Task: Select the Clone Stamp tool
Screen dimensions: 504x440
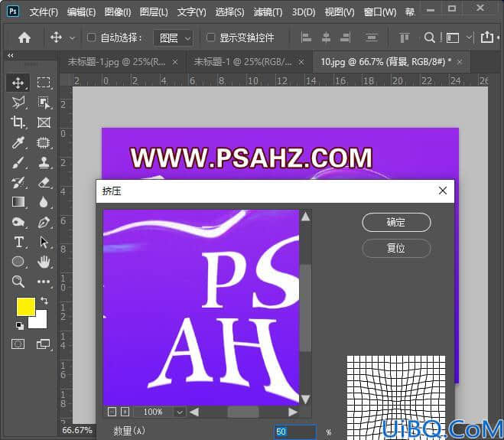Action: click(x=44, y=163)
